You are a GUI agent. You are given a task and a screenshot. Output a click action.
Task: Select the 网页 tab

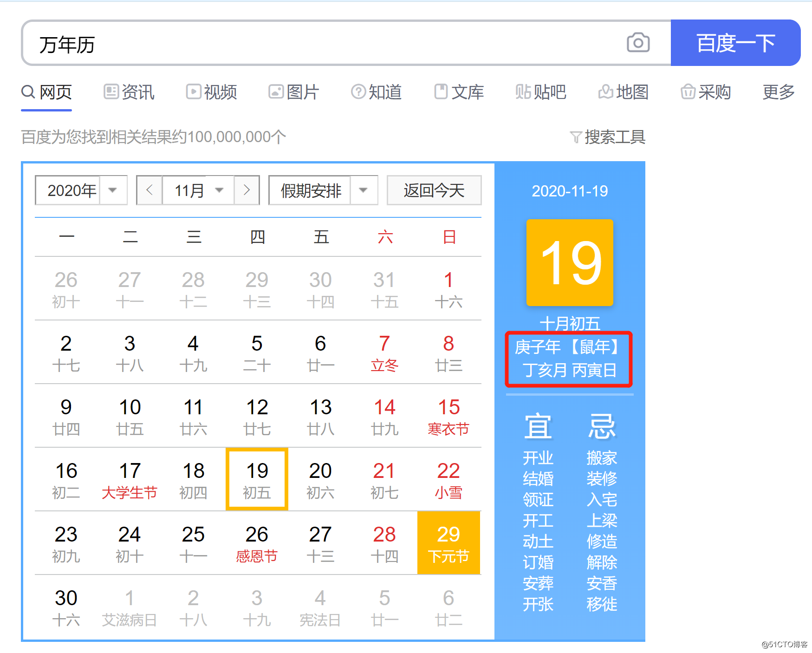46,92
